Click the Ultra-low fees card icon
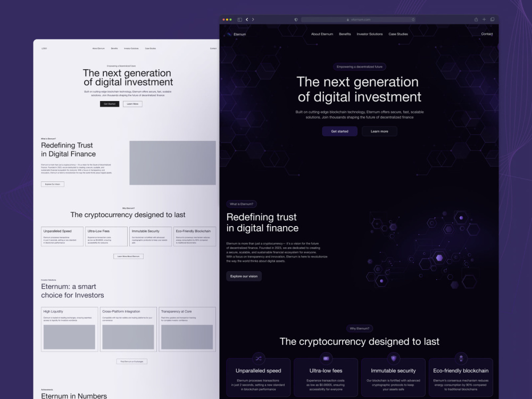 coord(326,358)
